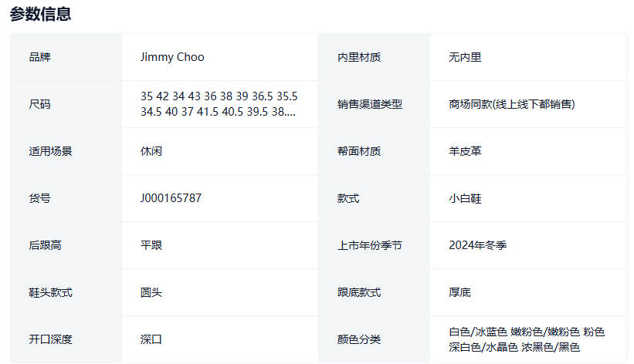This screenshot has height=364, width=634.
Task: Click the 颜色分类 label cell
Action: click(x=358, y=339)
